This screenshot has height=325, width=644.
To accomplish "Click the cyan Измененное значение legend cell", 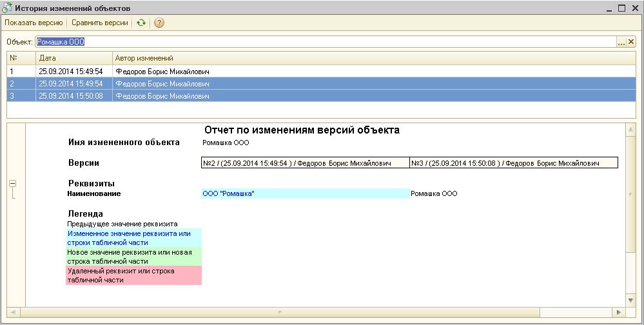I will tap(133, 238).
